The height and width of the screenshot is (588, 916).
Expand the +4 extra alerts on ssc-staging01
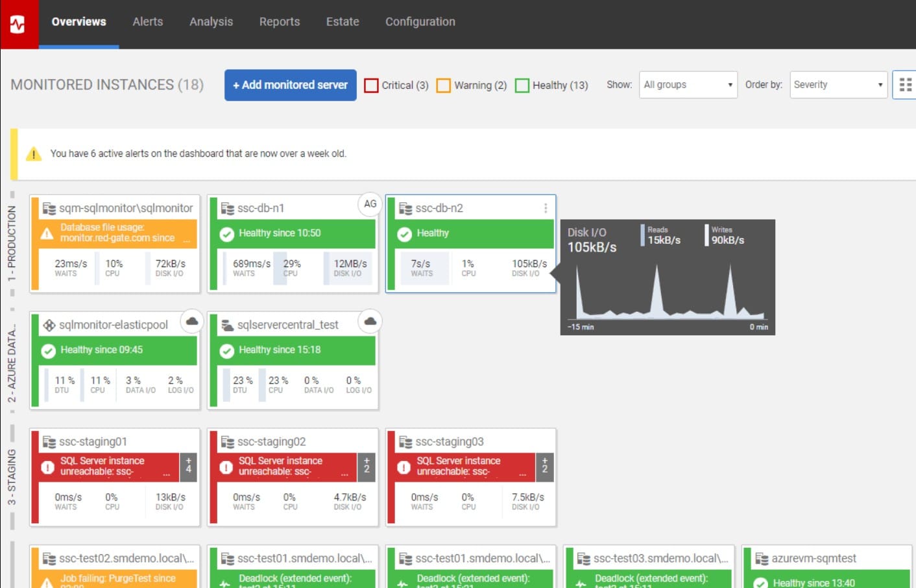(187, 466)
